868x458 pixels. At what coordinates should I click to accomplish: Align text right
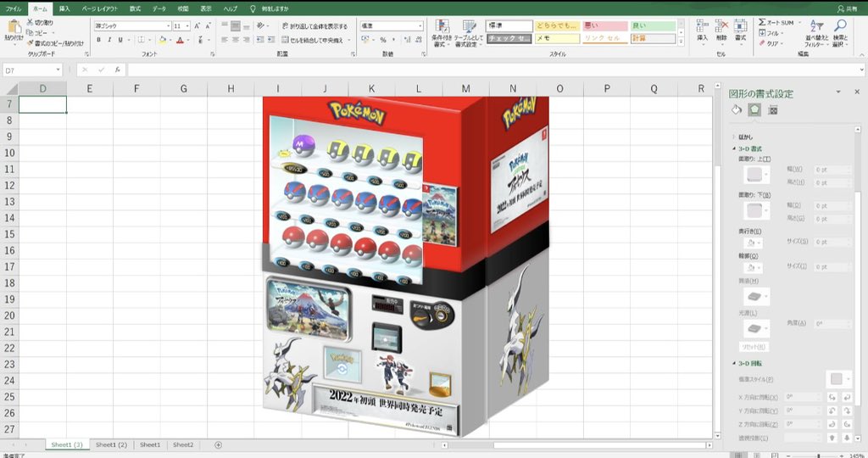click(247, 40)
